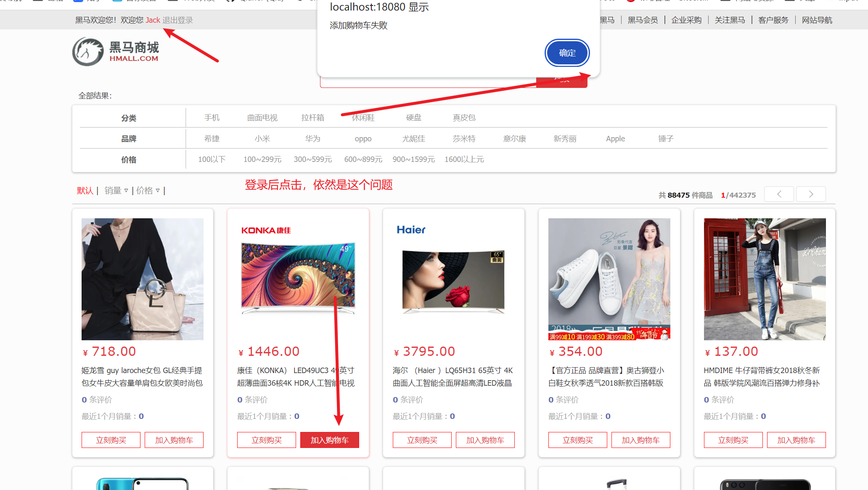Click 加入购物车 for the 354.00 sneakers
This screenshot has height=490, width=868.
click(x=641, y=440)
